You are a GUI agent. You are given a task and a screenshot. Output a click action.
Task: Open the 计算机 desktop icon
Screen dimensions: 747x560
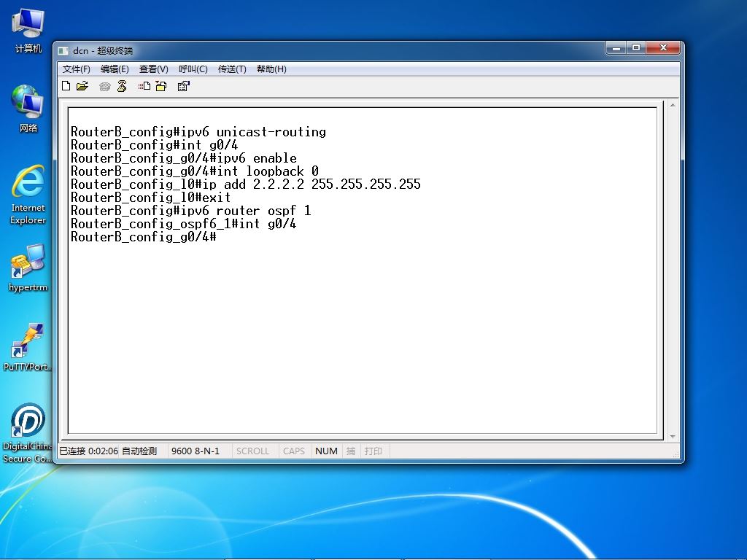click(x=28, y=31)
